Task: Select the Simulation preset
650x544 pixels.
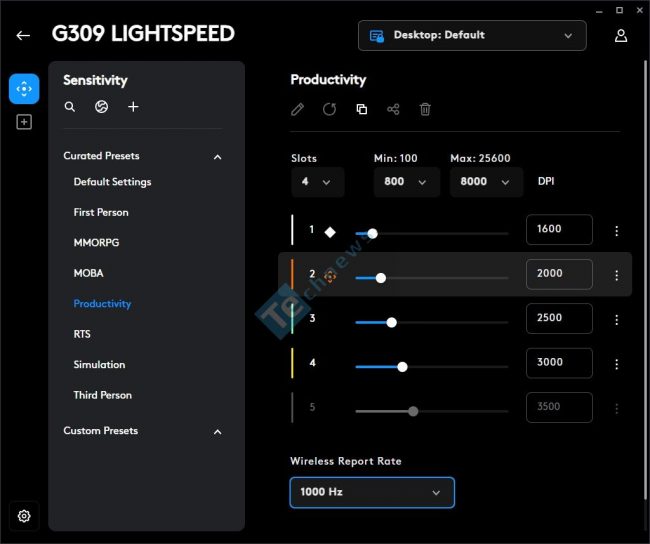Action: coord(99,364)
